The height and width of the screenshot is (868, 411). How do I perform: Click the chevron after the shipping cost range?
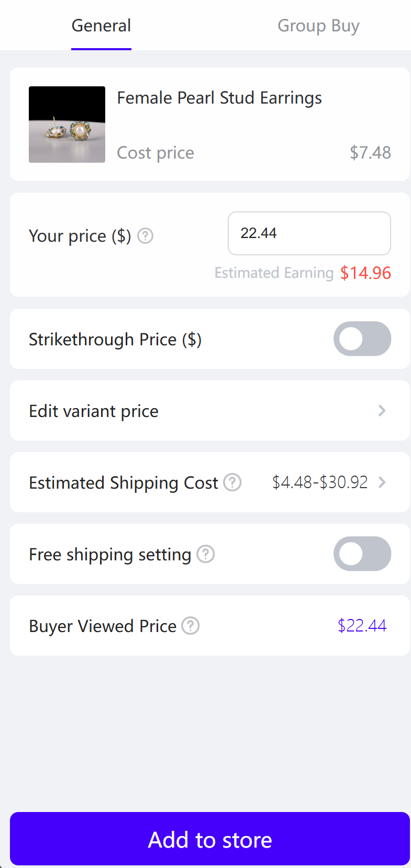[382, 482]
